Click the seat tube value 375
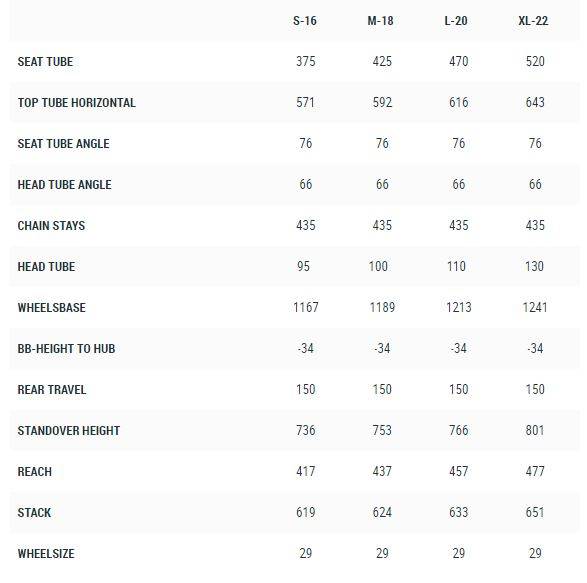Viewport: 587px width, 583px height. tap(306, 61)
